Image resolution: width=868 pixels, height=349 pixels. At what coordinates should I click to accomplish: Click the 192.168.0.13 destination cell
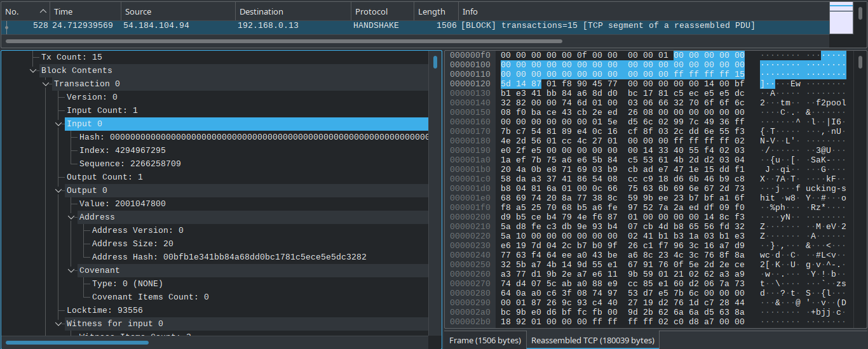(x=268, y=25)
